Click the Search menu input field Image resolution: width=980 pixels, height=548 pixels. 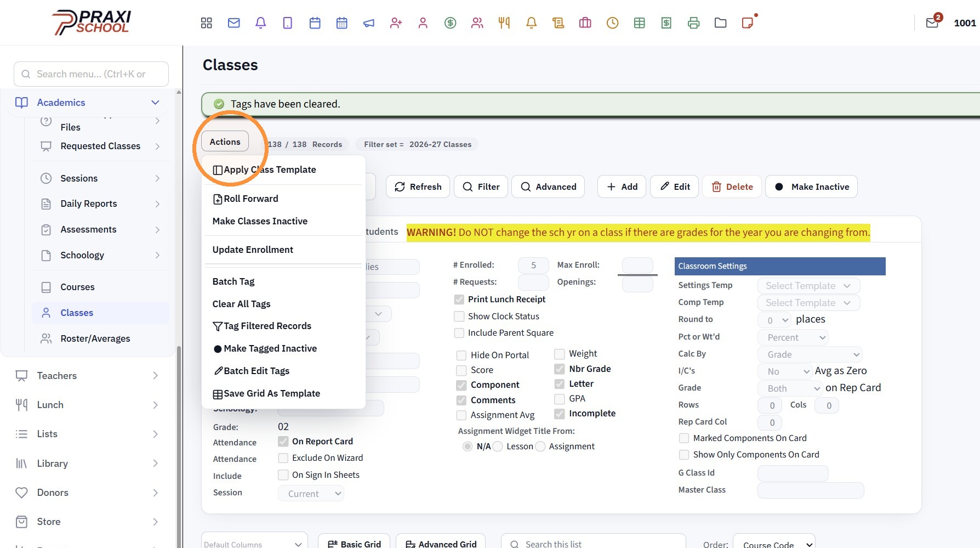click(x=91, y=74)
